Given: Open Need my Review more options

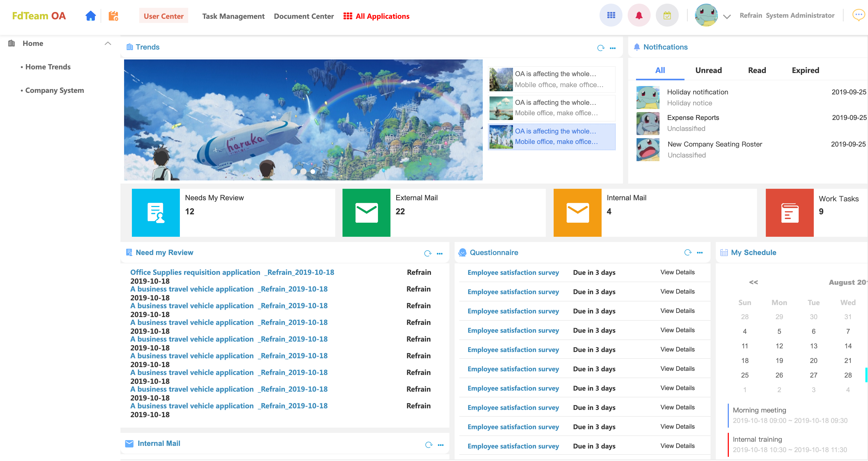Looking at the screenshot, I should click(x=439, y=253).
